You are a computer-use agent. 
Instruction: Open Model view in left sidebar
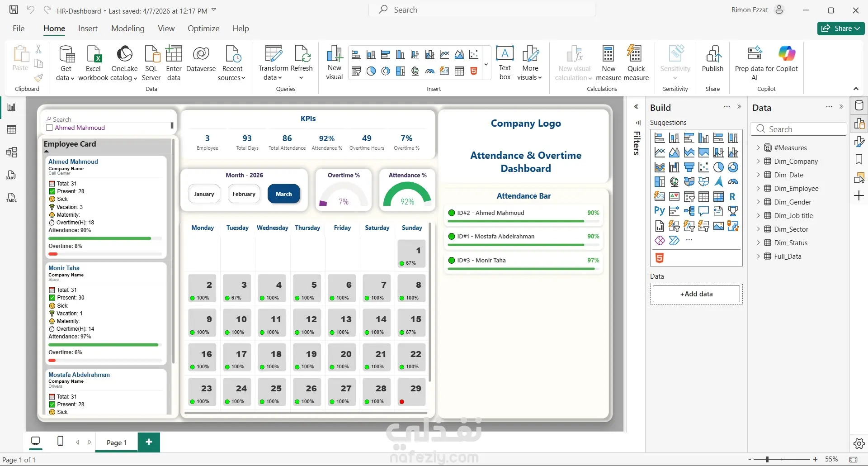click(x=12, y=152)
